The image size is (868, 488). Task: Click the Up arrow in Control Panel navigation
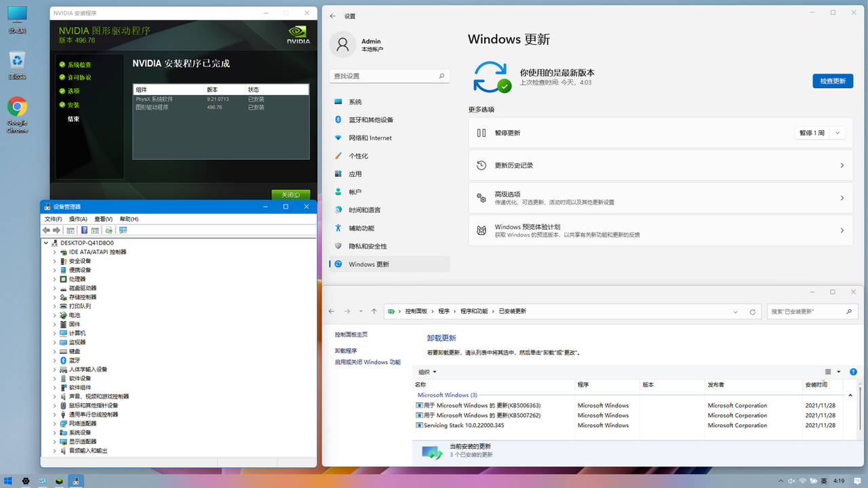point(374,311)
